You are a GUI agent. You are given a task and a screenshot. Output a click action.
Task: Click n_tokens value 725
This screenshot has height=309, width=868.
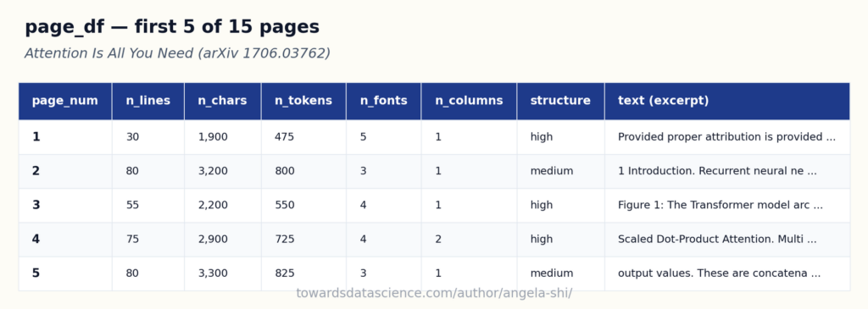pyautogui.click(x=285, y=240)
